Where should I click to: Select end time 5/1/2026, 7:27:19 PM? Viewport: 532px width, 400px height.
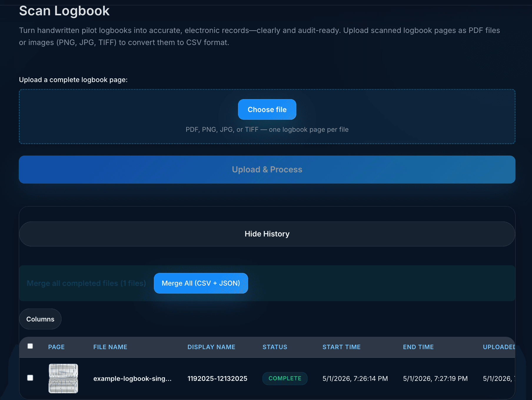(435, 379)
